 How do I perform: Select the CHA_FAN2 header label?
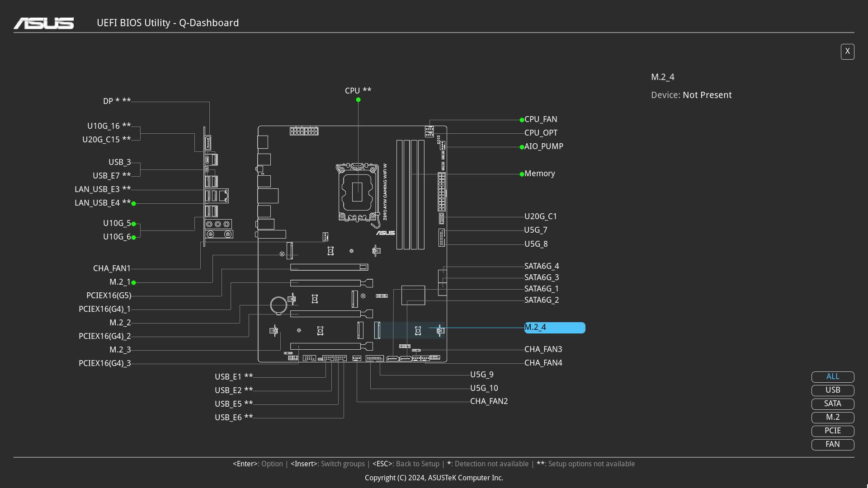point(489,401)
